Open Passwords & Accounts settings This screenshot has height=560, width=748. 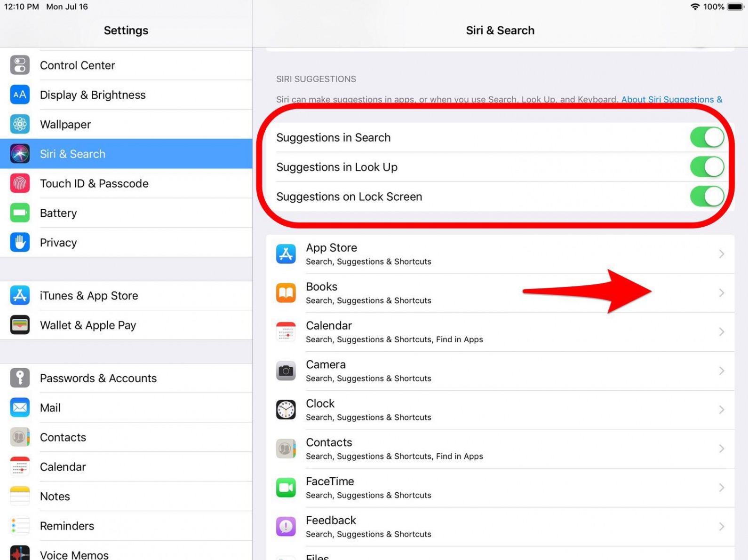click(x=126, y=379)
